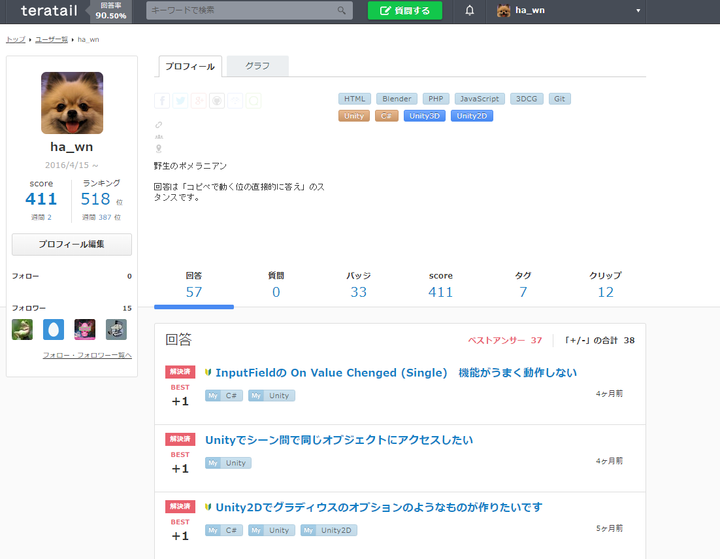Open the teratail logo home link
This screenshot has width=720, height=559.
point(49,11)
